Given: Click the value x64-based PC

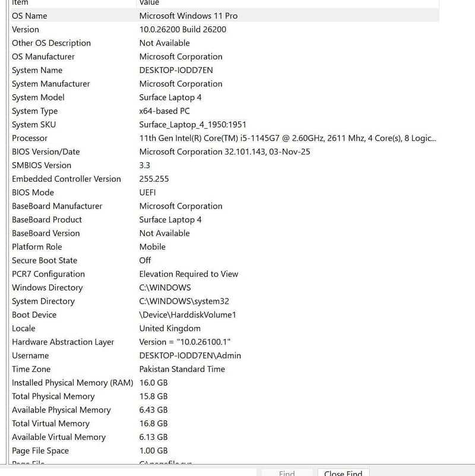Looking at the screenshot, I should coord(164,111).
